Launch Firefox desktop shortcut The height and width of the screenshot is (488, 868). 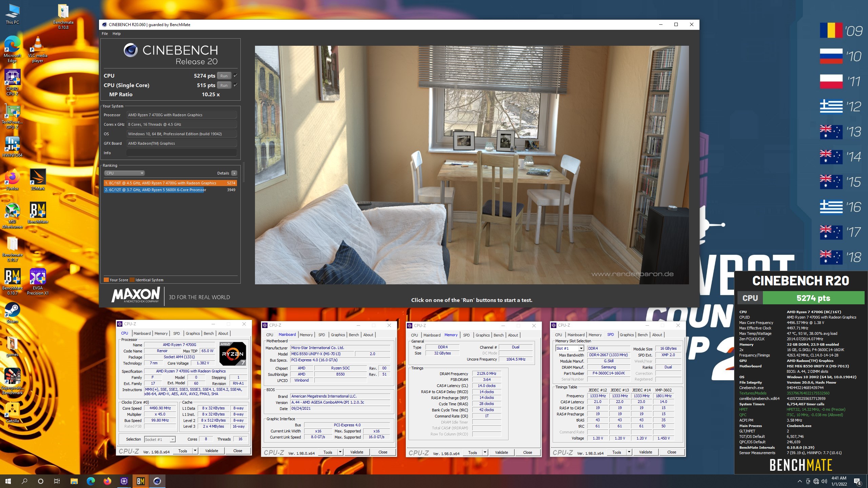click(x=12, y=180)
